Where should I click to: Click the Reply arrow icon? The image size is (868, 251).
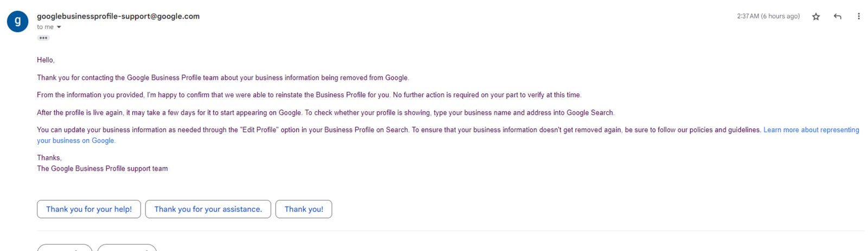click(838, 17)
